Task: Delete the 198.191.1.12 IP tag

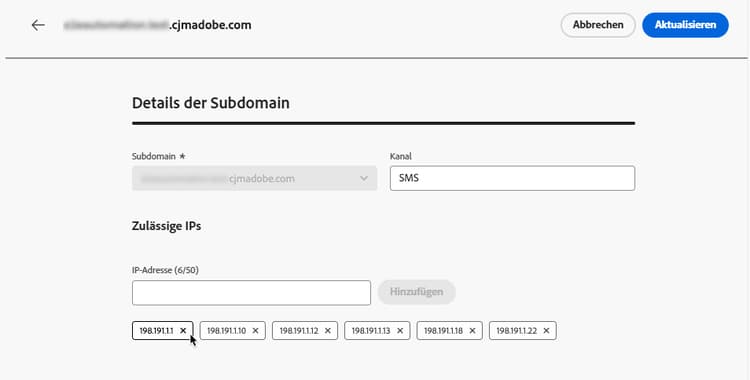Action: [x=328, y=330]
